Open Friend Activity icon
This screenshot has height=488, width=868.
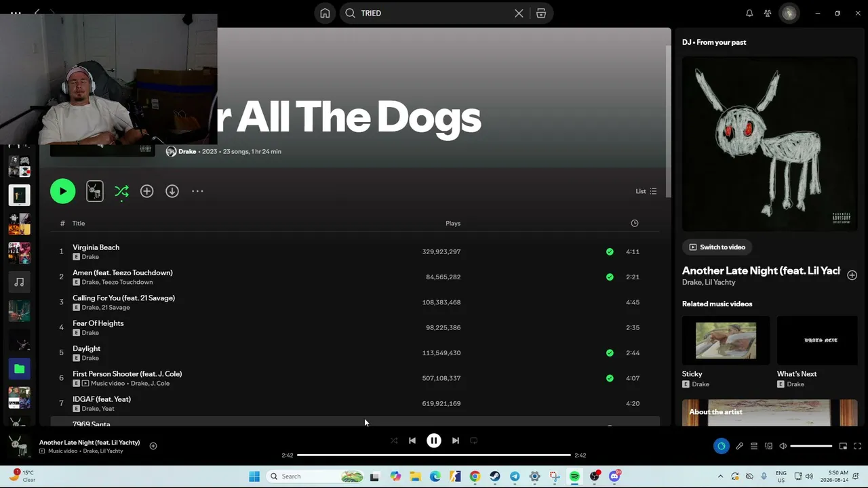[x=768, y=13]
